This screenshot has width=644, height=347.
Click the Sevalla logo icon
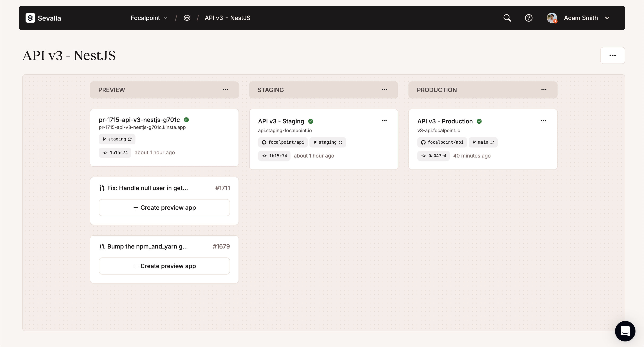[30, 18]
